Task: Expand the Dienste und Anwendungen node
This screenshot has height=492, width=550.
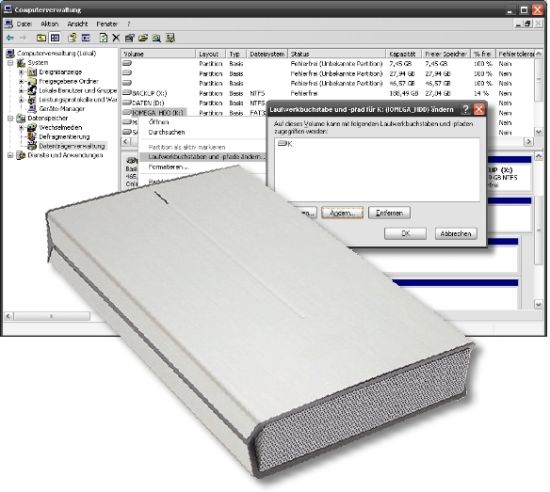Action: tap(11, 155)
